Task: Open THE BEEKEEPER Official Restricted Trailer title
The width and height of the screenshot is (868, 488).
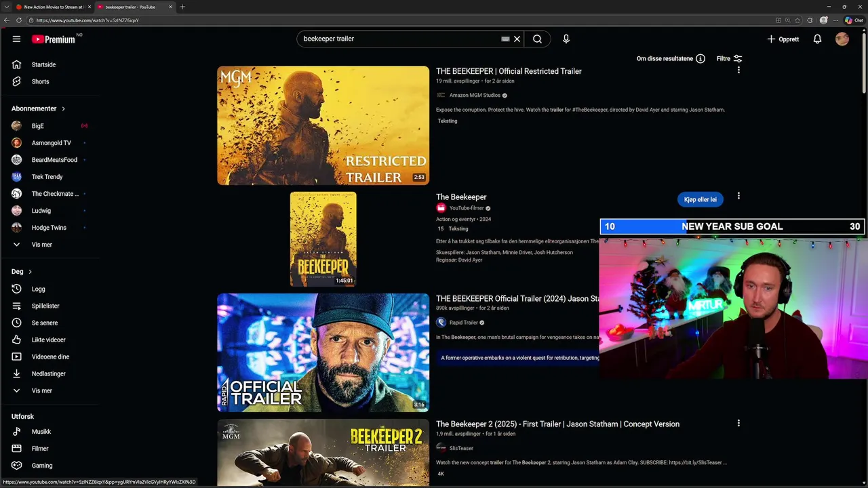Action: click(x=509, y=71)
